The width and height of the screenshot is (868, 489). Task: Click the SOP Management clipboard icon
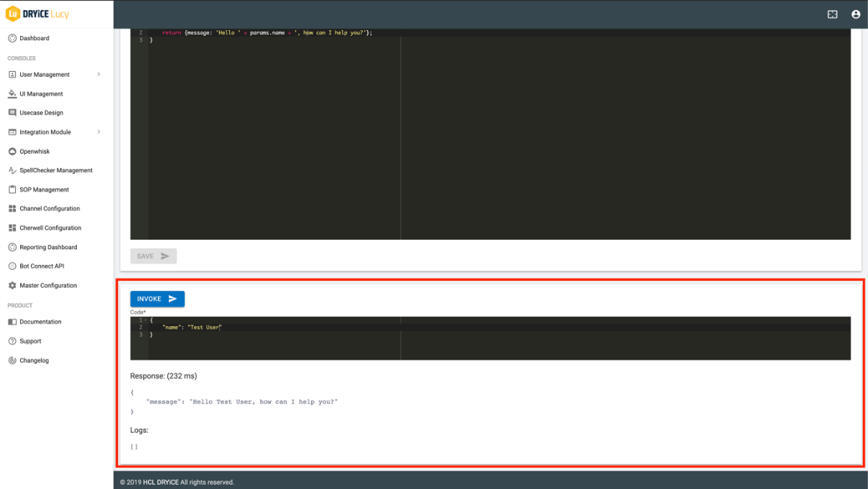pos(12,190)
